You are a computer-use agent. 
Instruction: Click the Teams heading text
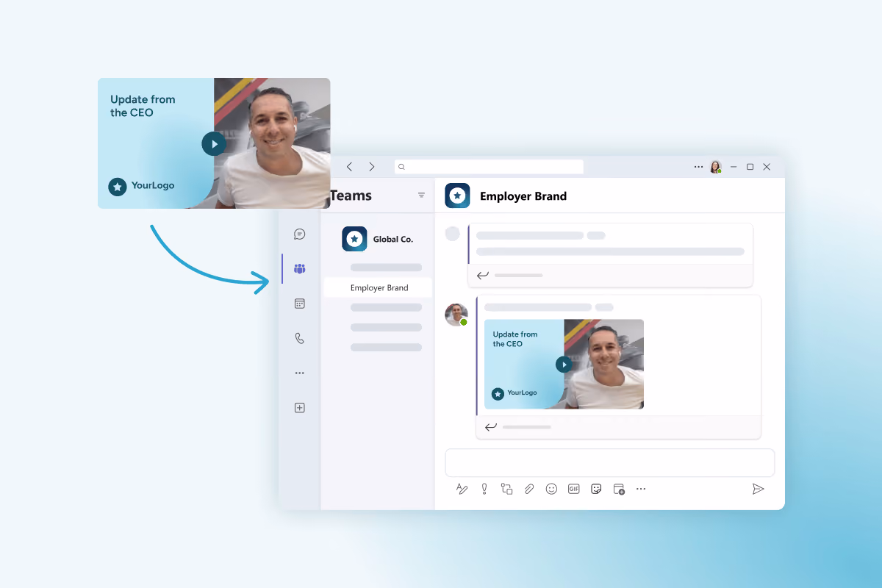pyautogui.click(x=351, y=196)
